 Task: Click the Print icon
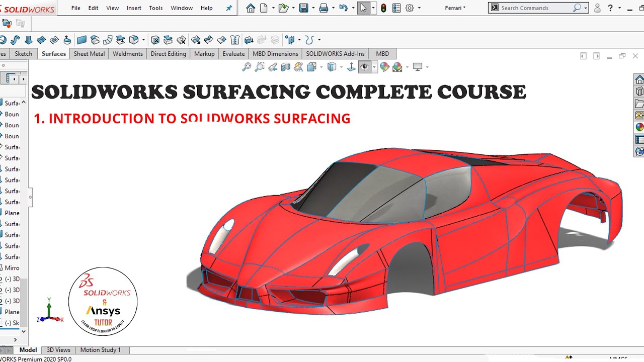point(324,8)
